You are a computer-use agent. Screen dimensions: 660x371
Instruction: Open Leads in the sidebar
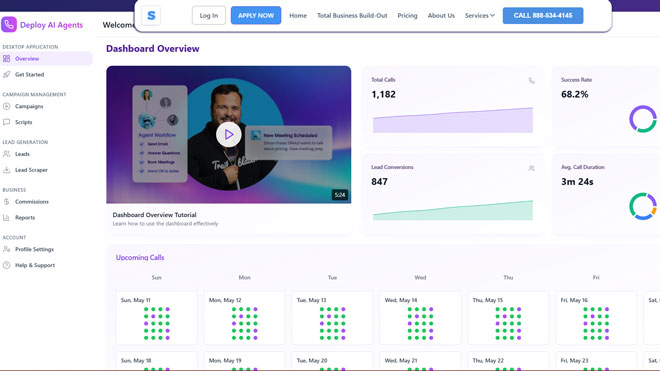click(x=46, y=154)
